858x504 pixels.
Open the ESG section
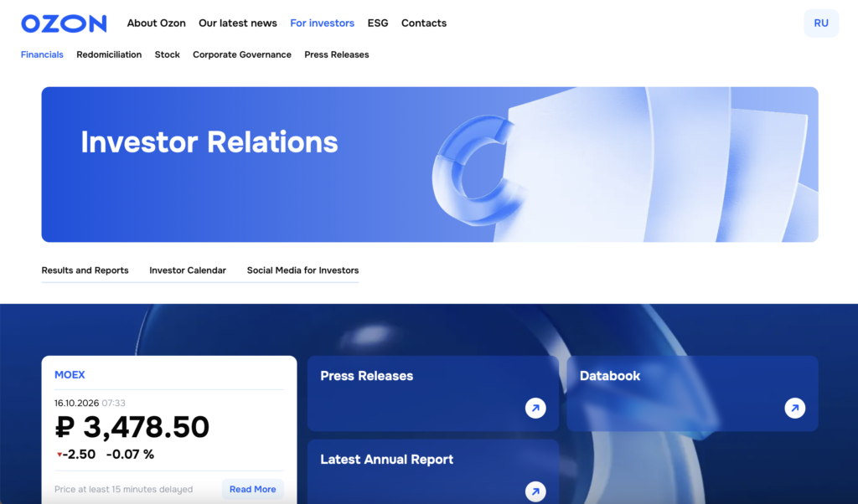click(378, 23)
